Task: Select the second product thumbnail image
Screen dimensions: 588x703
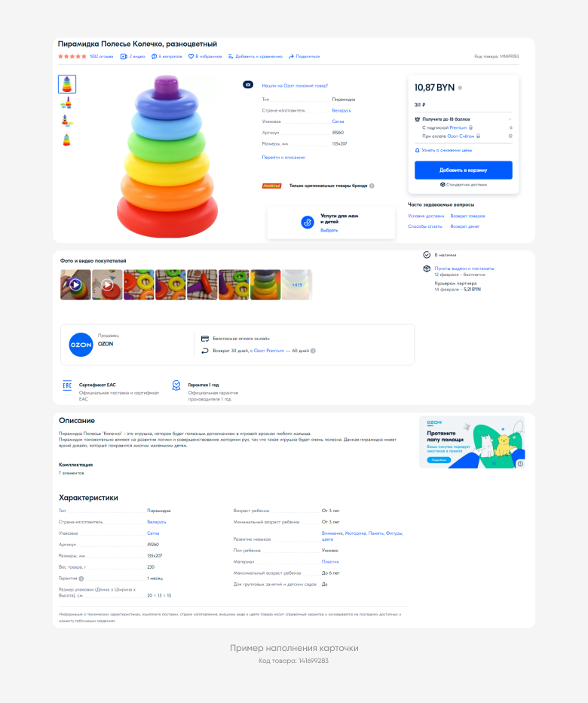Action: coord(67,103)
